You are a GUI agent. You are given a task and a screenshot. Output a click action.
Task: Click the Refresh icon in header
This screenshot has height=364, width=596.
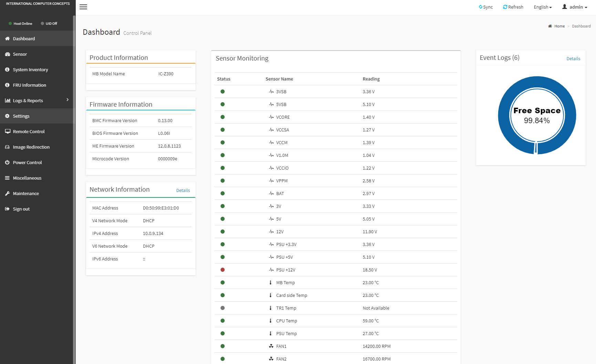pyautogui.click(x=505, y=7)
